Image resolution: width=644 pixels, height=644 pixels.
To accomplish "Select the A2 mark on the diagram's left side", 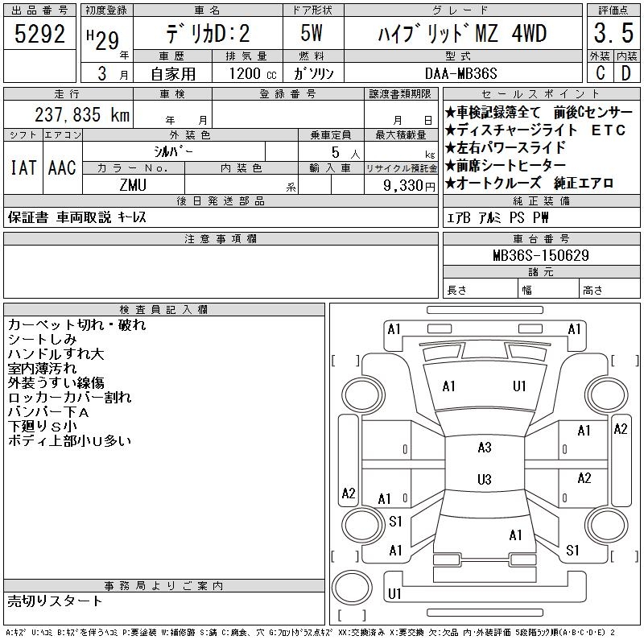I will [349, 493].
